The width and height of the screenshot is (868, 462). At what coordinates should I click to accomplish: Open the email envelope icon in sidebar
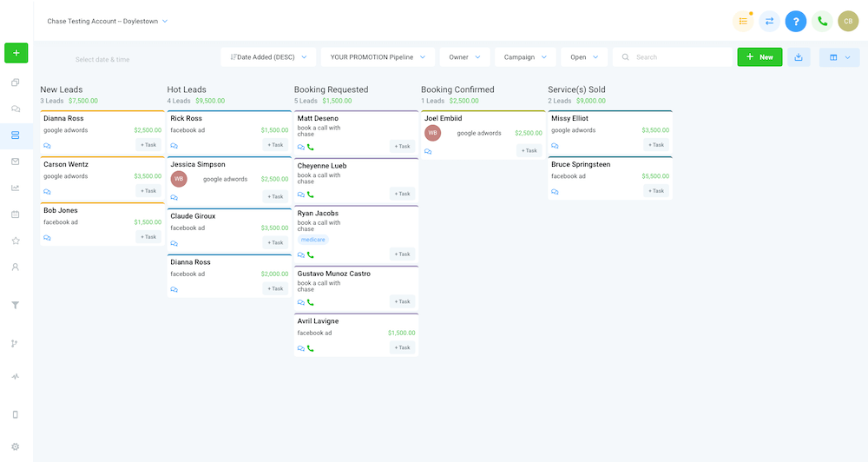coord(16,162)
